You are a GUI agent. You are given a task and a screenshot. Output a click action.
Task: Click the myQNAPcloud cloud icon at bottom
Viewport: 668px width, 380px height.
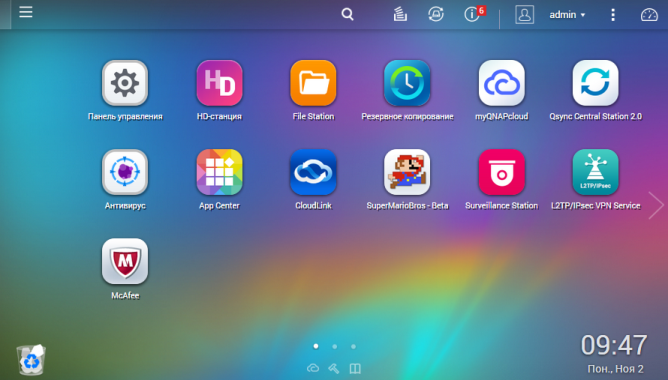pos(313,368)
